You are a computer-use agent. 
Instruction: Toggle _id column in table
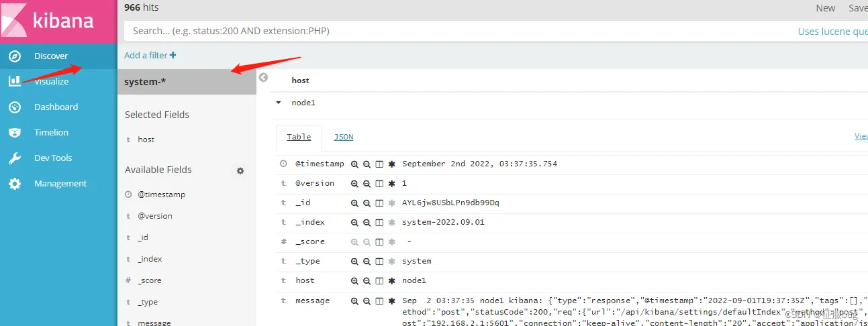(x=379, y=203)
